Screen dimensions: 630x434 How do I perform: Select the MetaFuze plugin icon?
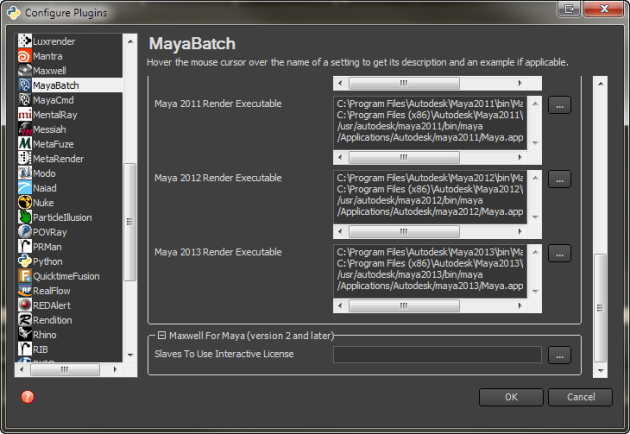25,144
